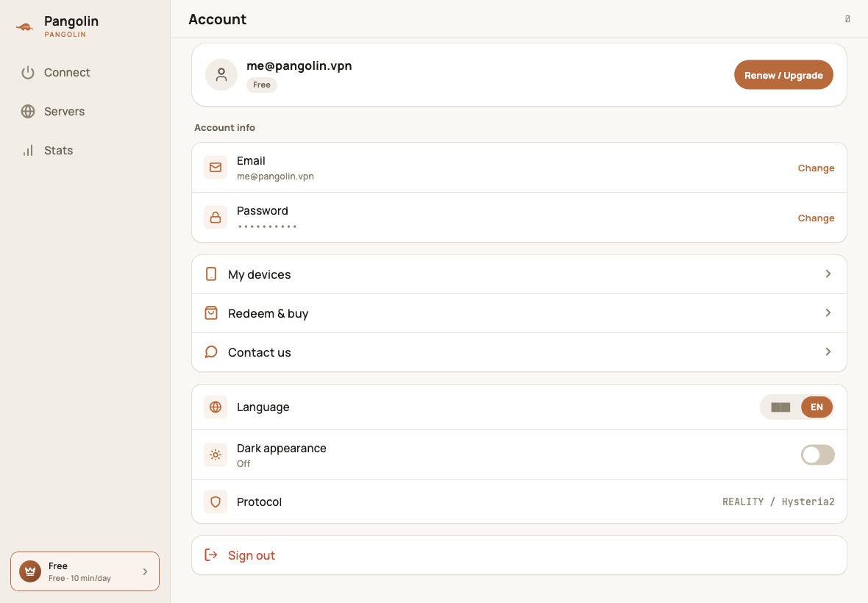Click the Dark appearance sun icon
This screenshot has height=603, width=868.
click(x=216, y=454)
